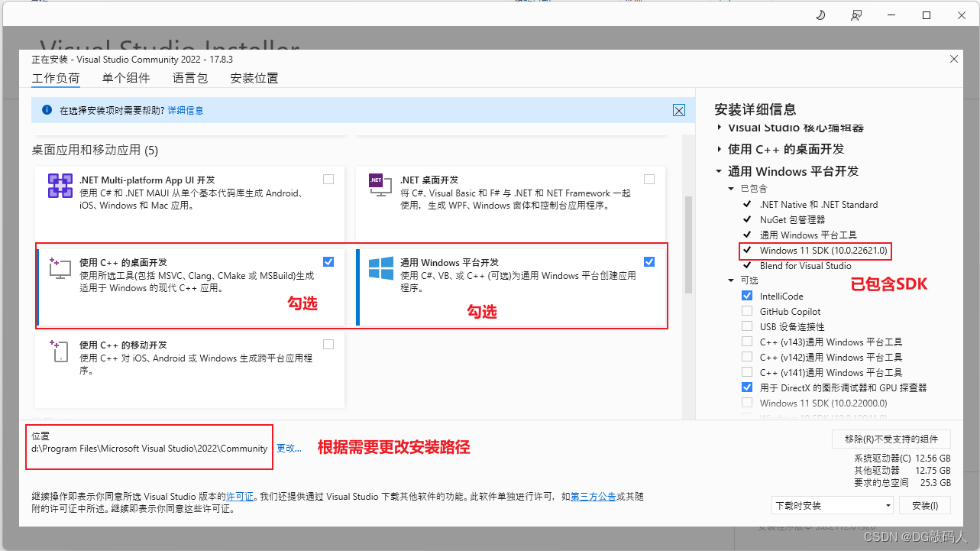Check the .NET Multi-platform App UI workload
Viewport: 980px width, 551px height.
328,180
